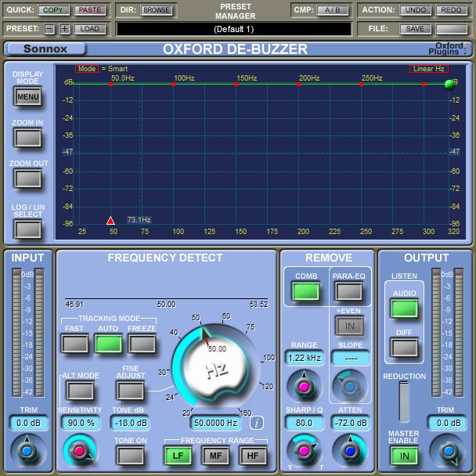
Task: Turn on the Tone On button
Action: pyautogui.click(x=131, y=456)
